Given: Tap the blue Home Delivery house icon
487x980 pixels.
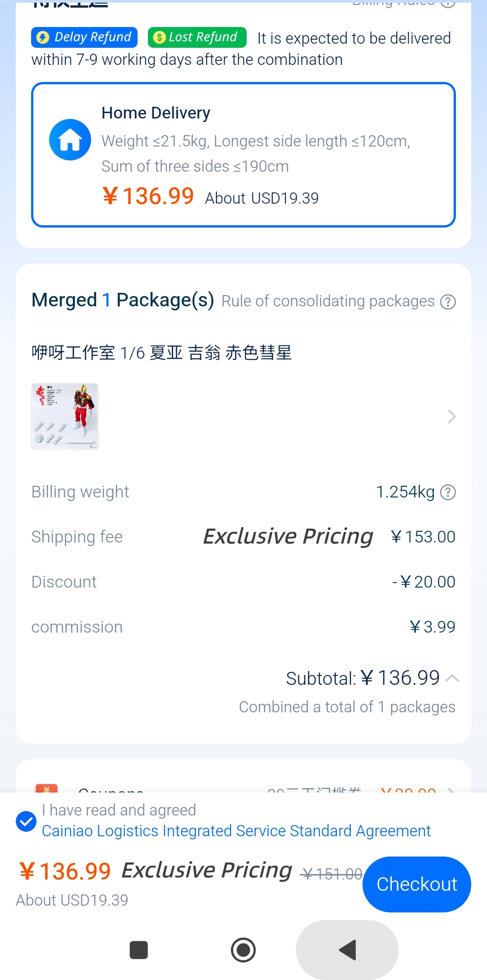Looking at the screenshot, I should click(70, 140).
